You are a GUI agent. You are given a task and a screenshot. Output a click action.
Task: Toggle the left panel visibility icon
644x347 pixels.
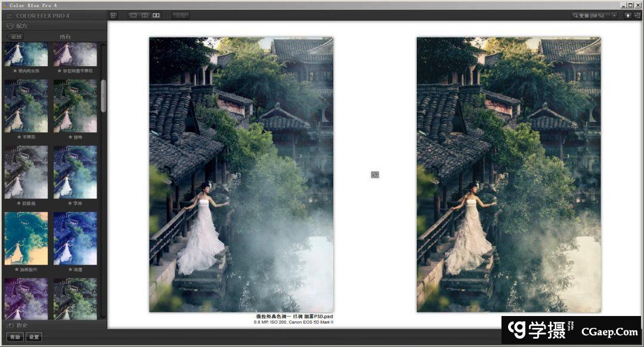pos(114,16)
